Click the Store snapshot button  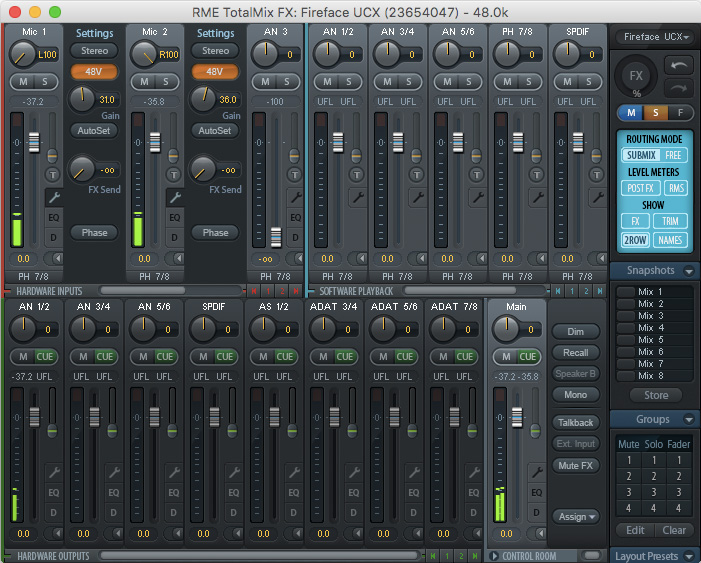[x=655, y=395]
